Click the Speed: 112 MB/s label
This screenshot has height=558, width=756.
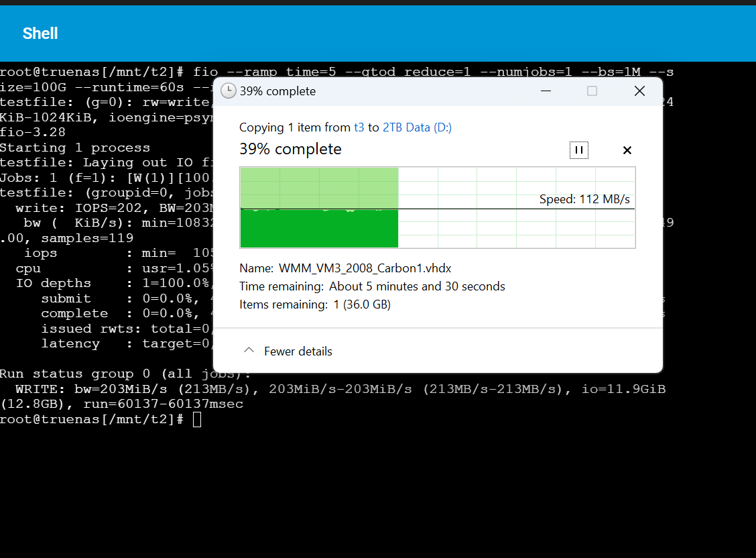(584, 199)
